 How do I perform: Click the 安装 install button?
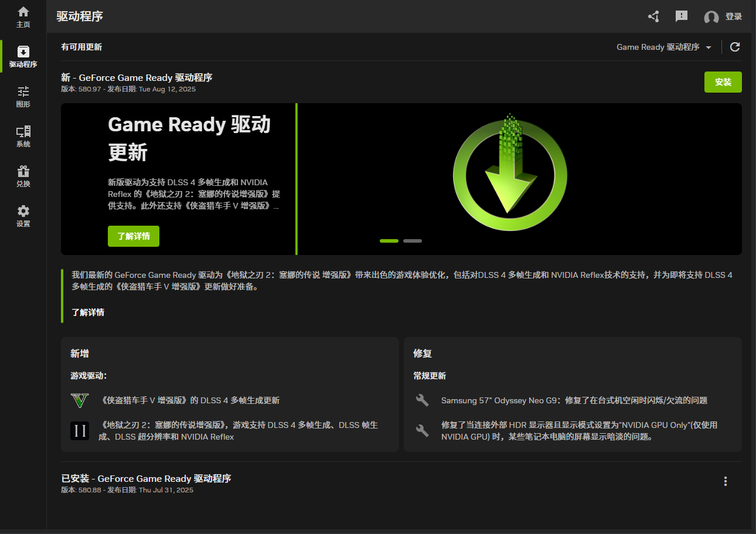(x=723, y=82)
